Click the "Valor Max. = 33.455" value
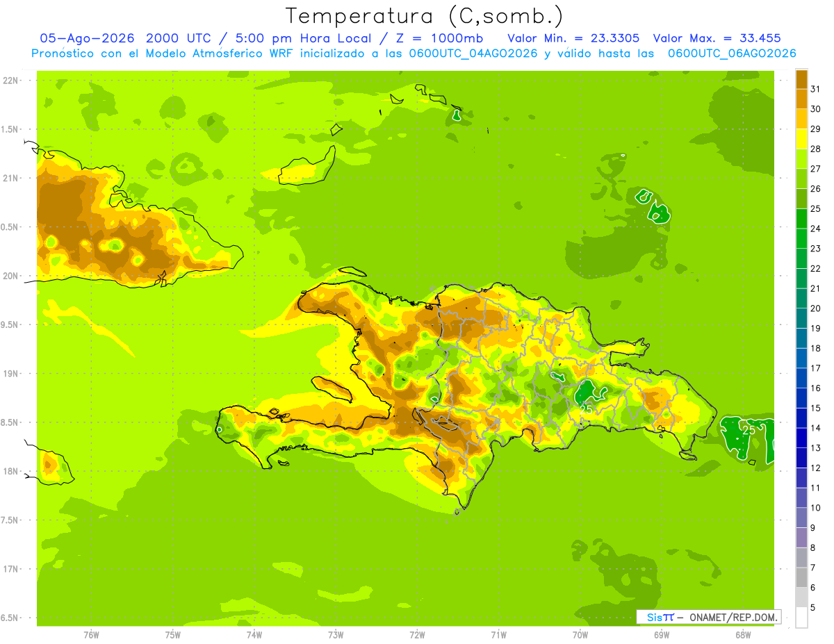 pyautogui.click(x=717, y=38)
